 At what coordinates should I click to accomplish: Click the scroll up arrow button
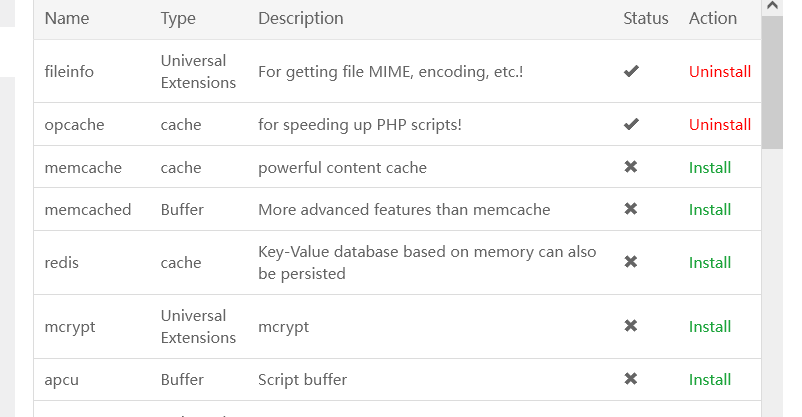coord(772,7)
